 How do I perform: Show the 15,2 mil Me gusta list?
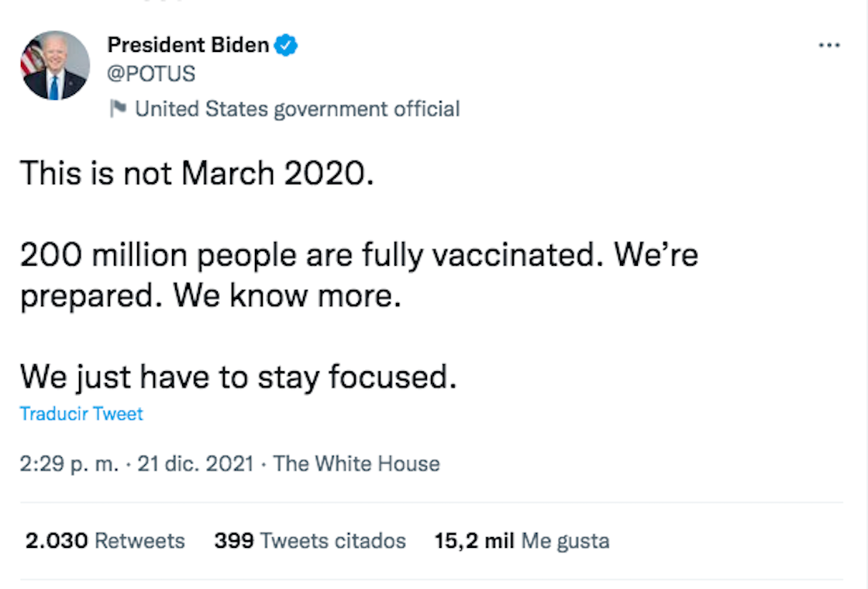tap(522, 540)
